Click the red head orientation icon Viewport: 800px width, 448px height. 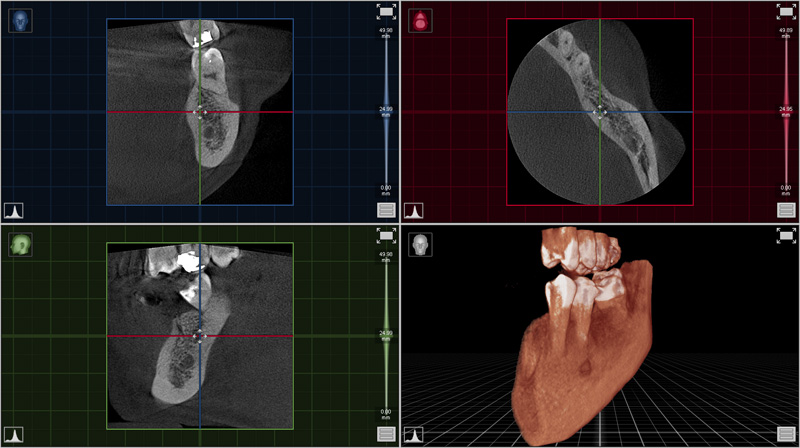pos(419,19)
